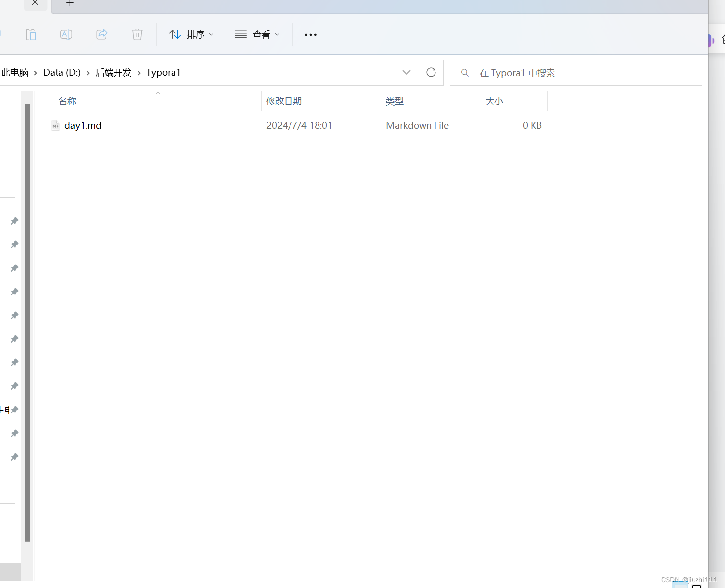Screen dimensions: 725x588
Task: Navigate to Data (D:) via breadcrumb
Action: (x=61, y=72)
